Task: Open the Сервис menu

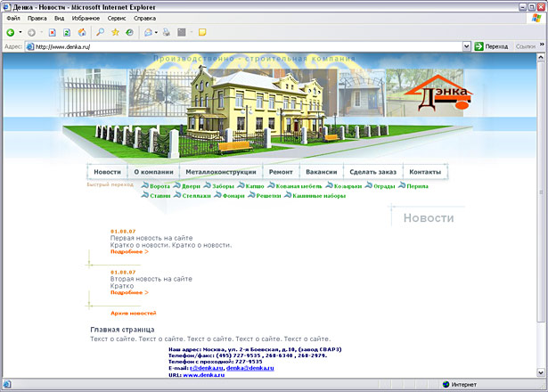Action: click(117, 18)
